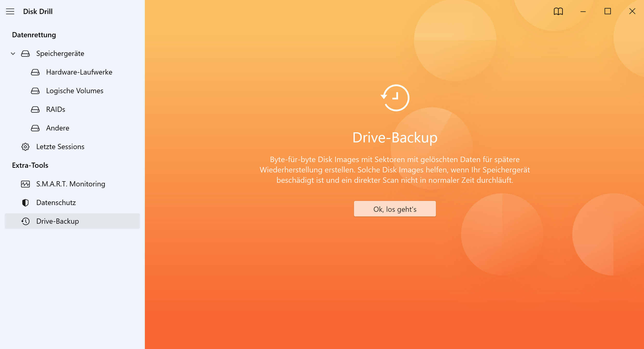Click the large Drive-Backup restore icon
Viewport: 644px width, 349px height.
[395, 98]
